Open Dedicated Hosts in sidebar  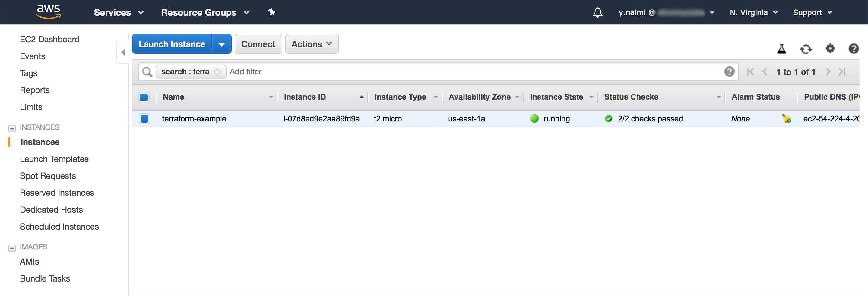[51, 209]
